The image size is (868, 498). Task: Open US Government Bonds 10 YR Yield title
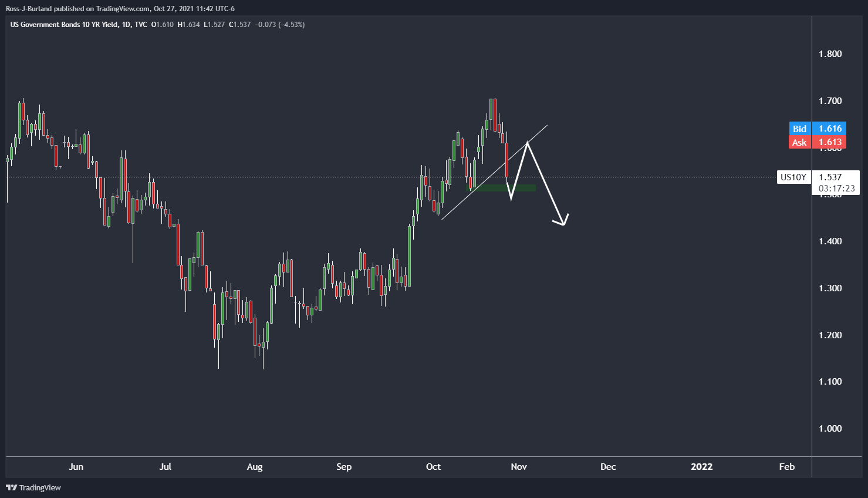(x=63, y=25)
